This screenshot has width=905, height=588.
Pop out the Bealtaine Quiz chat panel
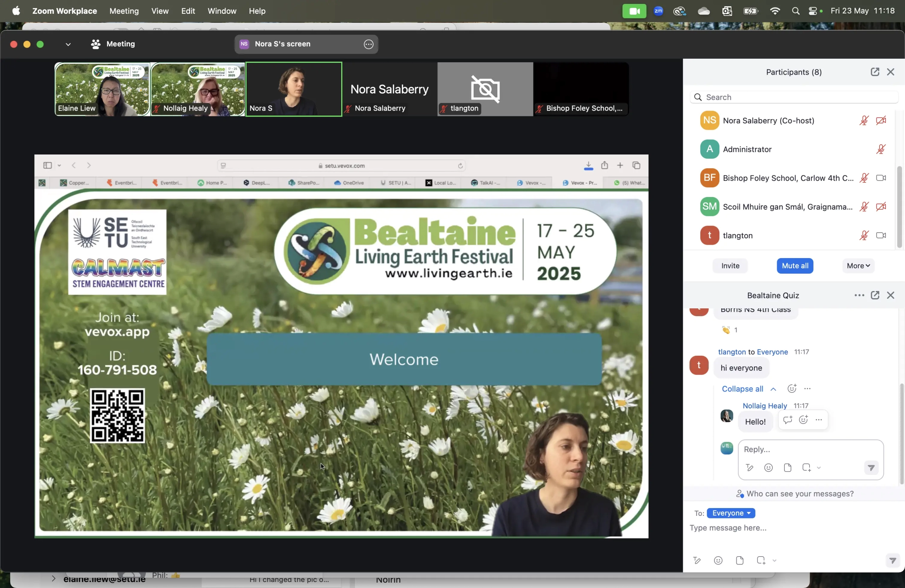pos(875,295)
